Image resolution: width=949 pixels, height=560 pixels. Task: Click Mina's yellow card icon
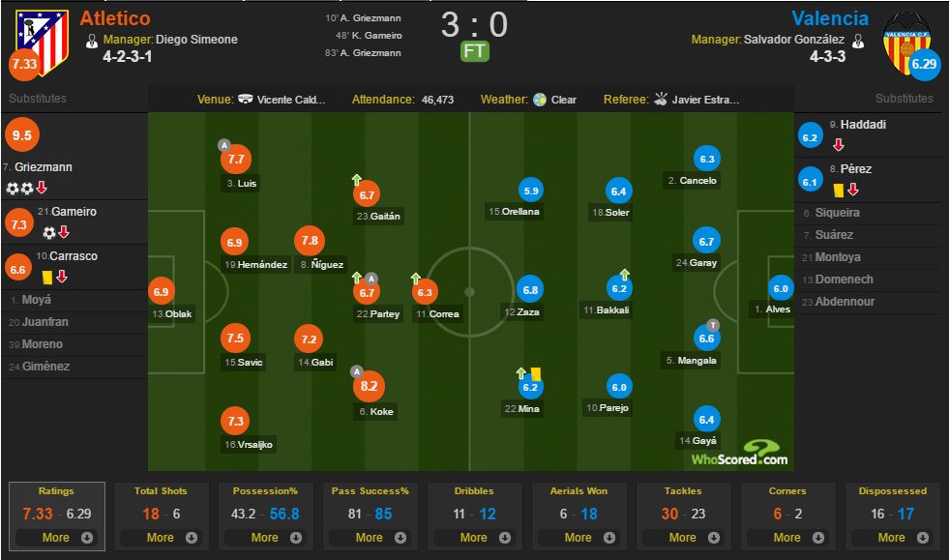tap(536, 373)
